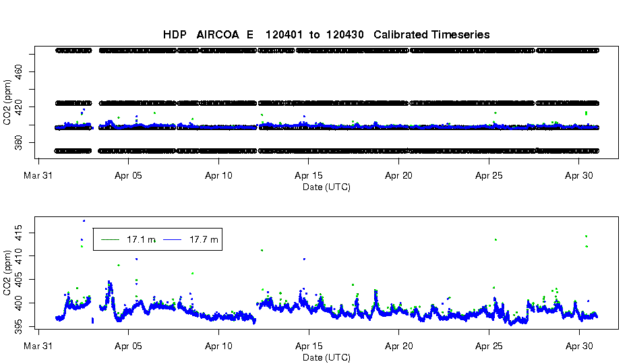The width and height of the screenshot is (631, 364).
Task: Click the green line sample in the legend
Action: [110, 240]
